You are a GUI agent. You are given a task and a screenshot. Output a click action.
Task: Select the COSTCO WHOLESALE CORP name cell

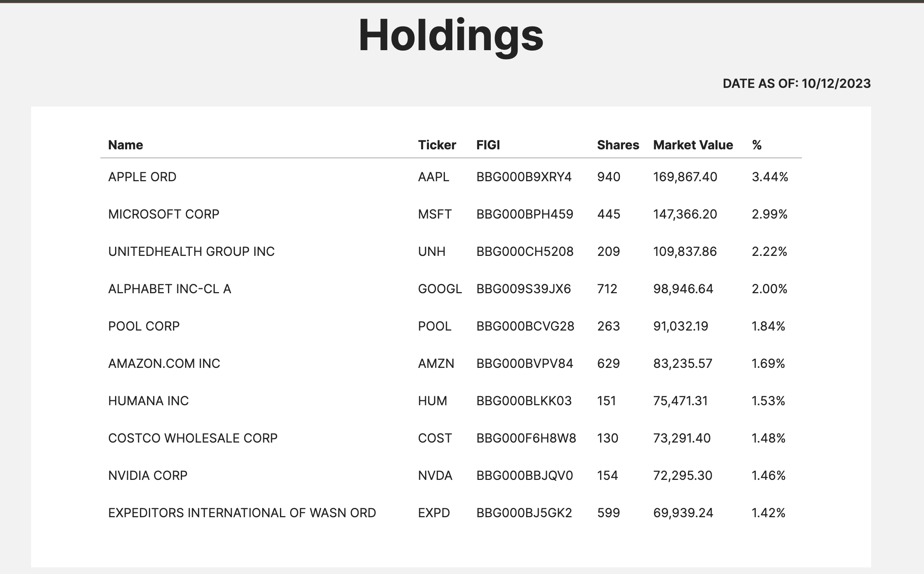[193, 438]
